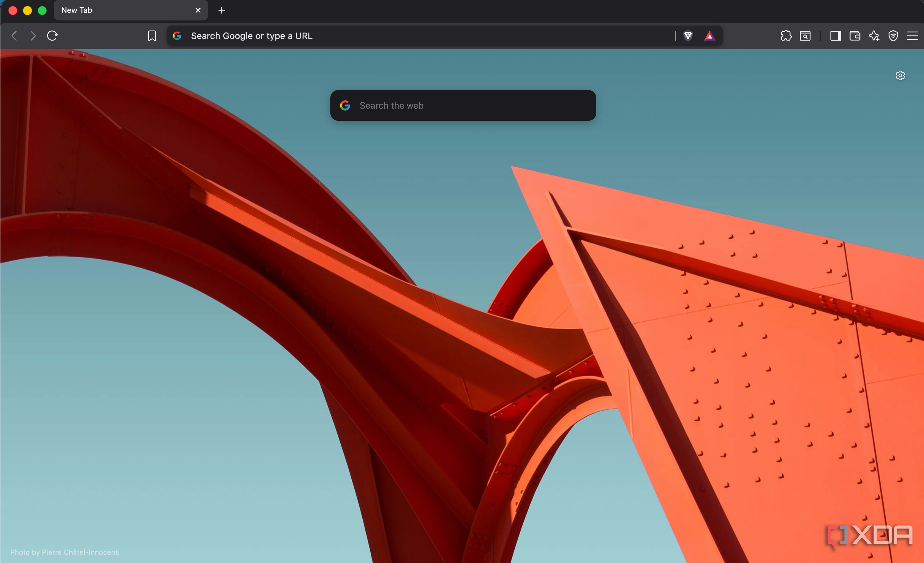Click Google logo in web search box
This screenshot has width=924, height=563.
[345, 105]
